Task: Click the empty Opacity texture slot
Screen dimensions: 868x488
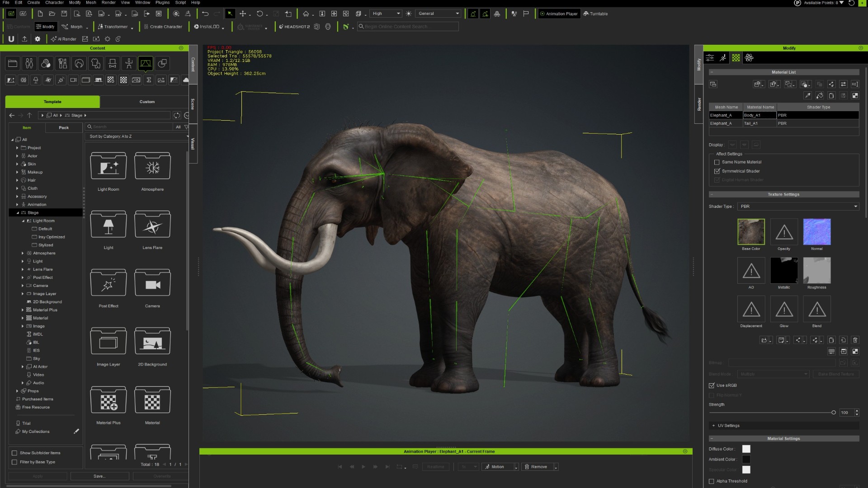Action: pos(784,232)
